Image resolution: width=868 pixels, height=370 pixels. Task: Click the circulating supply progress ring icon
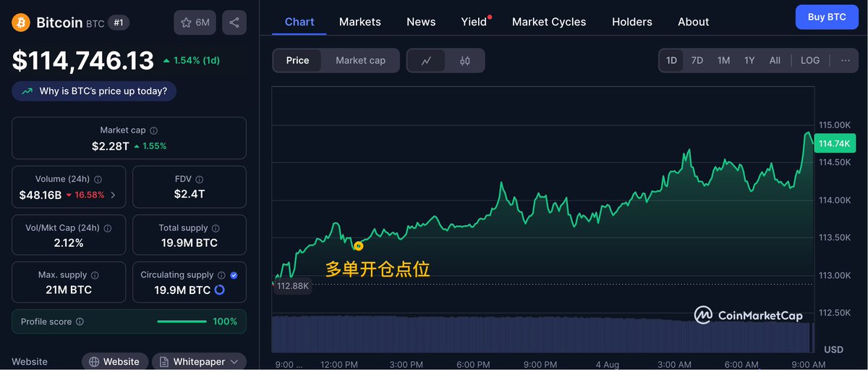219,290
